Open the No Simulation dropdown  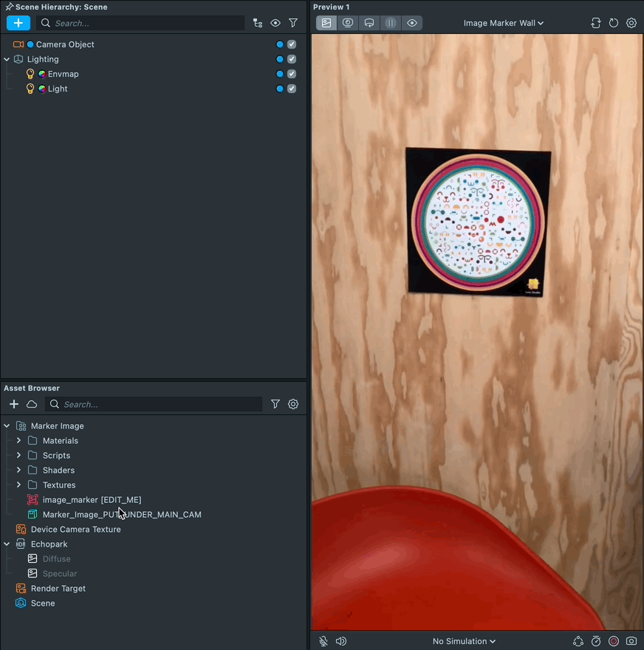click(464, 641)
